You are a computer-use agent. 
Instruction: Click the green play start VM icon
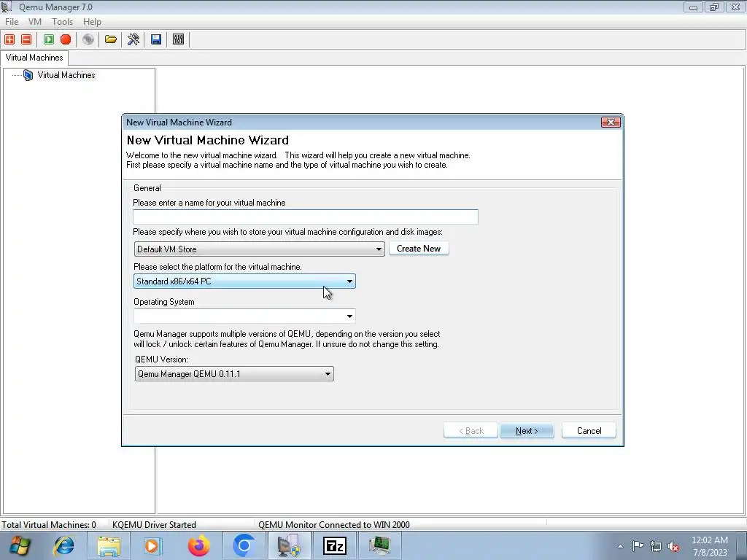point(49,39)
